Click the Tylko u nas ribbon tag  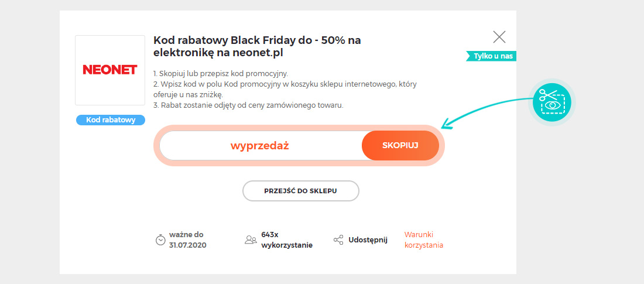tap(491, 56)
